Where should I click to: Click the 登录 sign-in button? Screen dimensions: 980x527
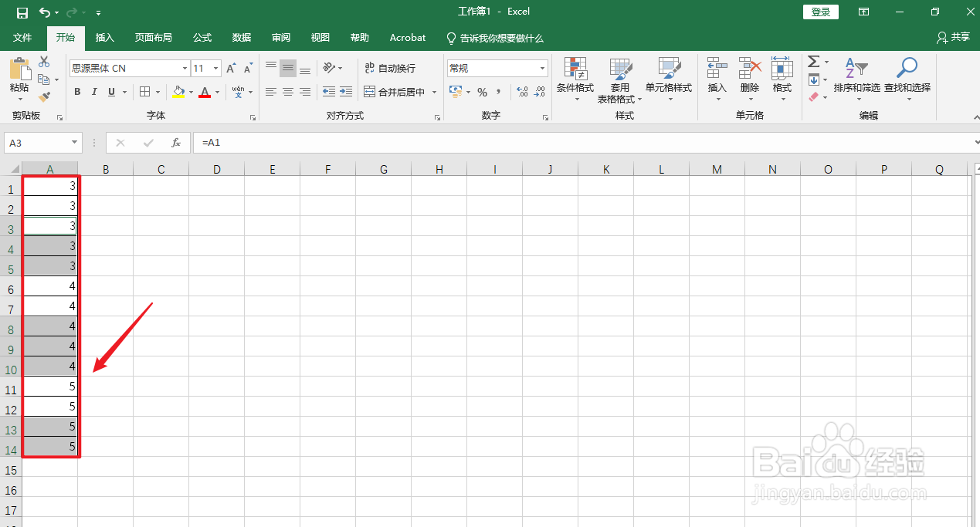click(x=821, y=12)
